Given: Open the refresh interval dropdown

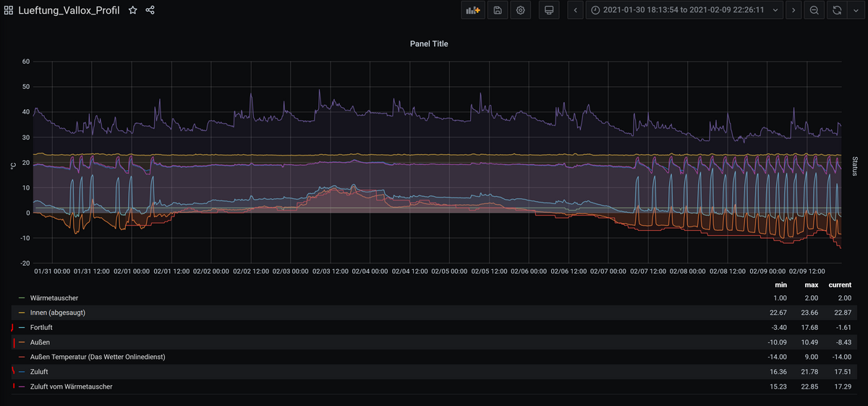Looking at the screenshot, I should point(855,10).
